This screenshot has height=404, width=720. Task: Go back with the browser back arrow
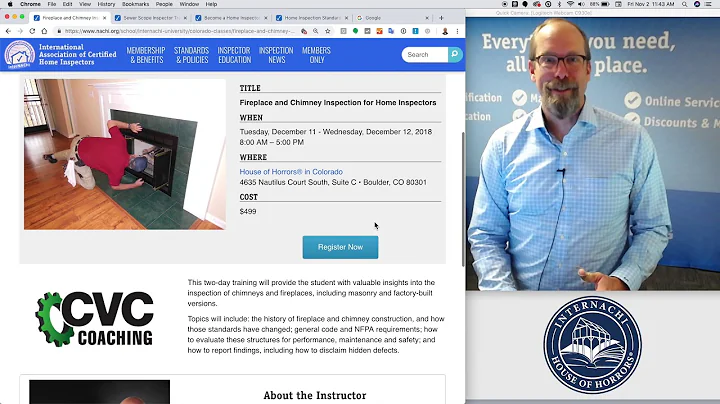coord(8,31)
